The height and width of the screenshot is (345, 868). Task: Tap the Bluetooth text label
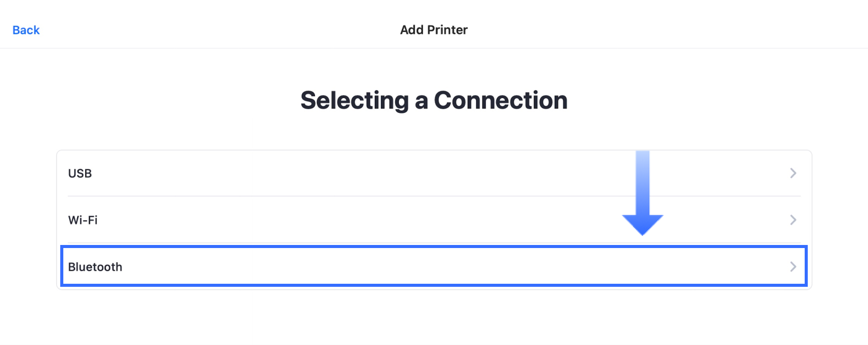coord(95,267)
